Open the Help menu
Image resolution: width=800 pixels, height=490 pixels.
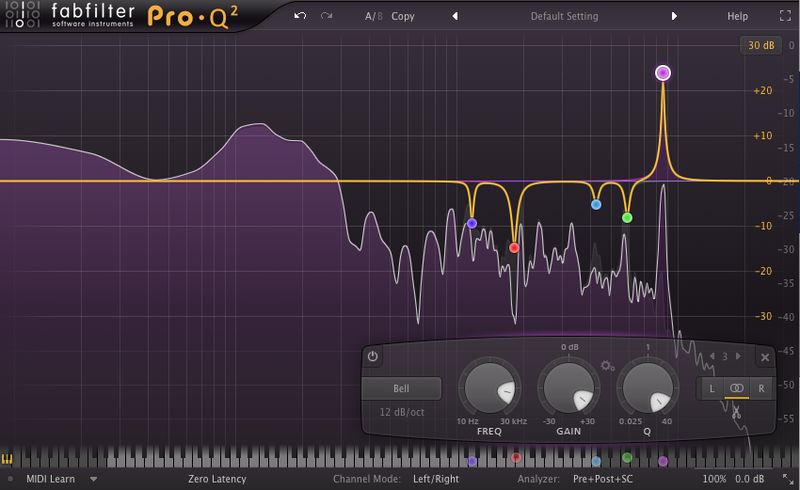[737, 17]
